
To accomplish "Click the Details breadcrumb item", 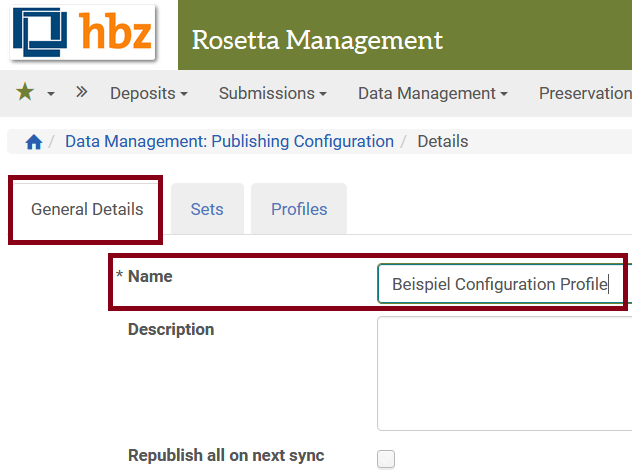I will coord(442,141).
